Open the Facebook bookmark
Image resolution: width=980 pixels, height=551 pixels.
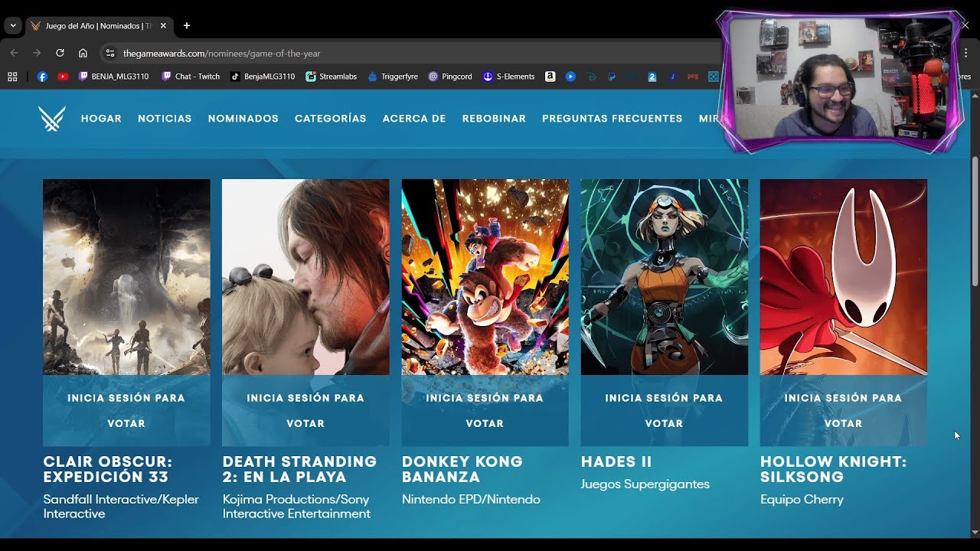click(x=42, y=77)
